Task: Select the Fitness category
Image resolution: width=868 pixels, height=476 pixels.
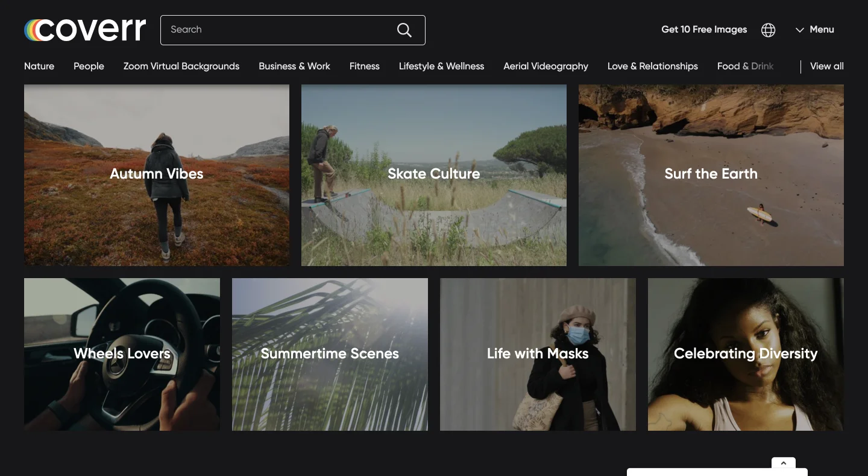Action: click(x=364, y=66)
